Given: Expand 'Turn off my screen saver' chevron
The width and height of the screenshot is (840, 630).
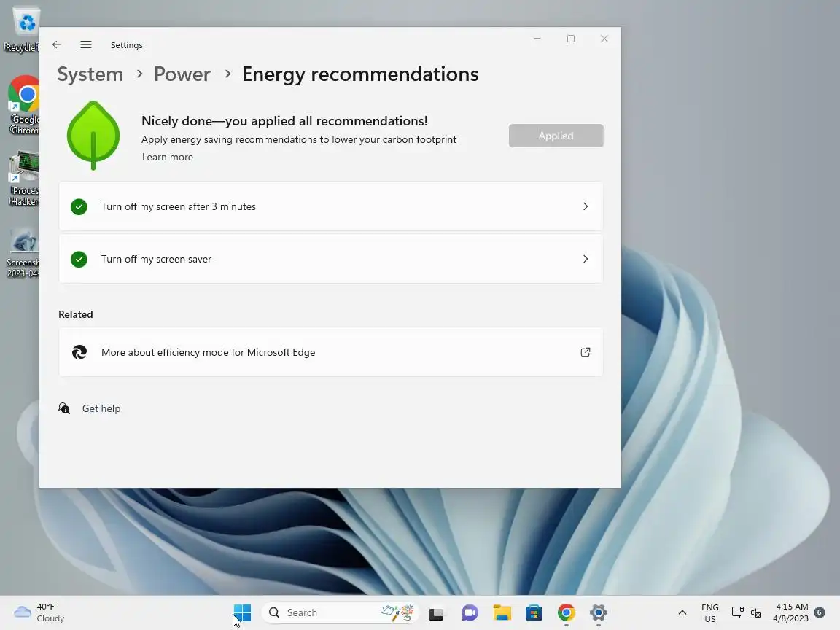Looking at the screenshot, I should pyautogui.click(x=586, y=260).
